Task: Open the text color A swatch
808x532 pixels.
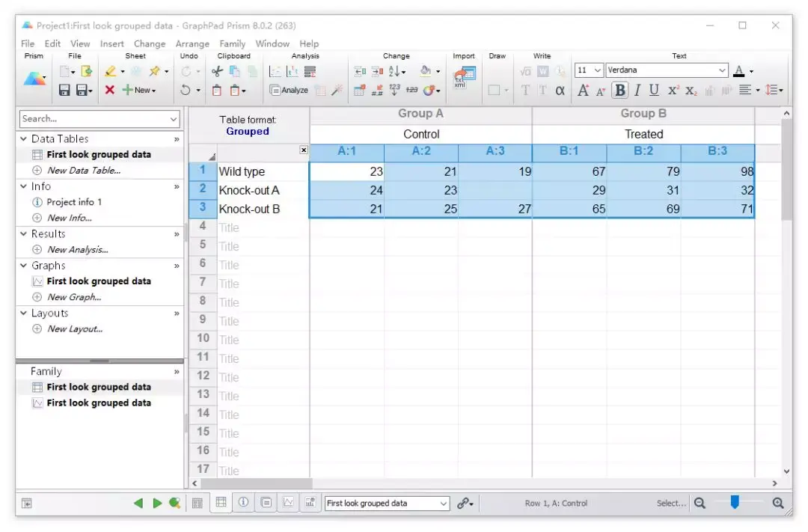Action: (738, 71)
